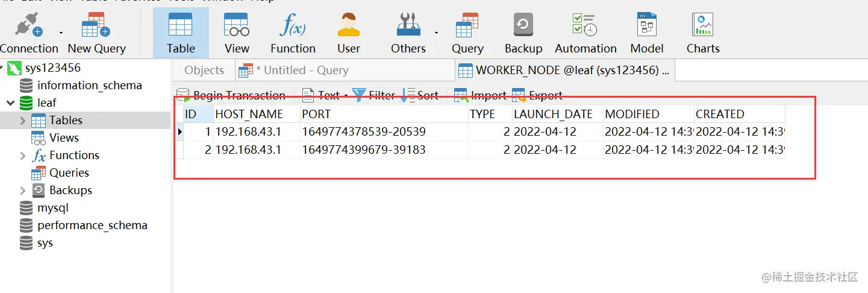
Task: Select HOST_NAME cell in row ID 2
Action: pos(257,150)
